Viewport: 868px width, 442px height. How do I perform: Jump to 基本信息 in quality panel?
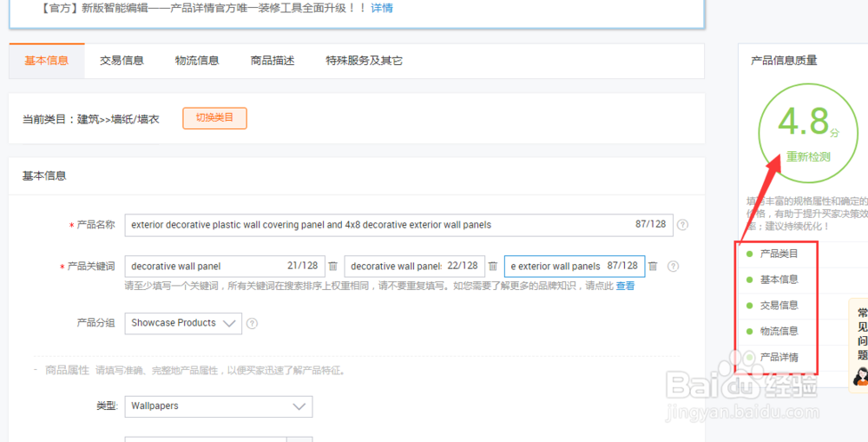coord(779,279)
